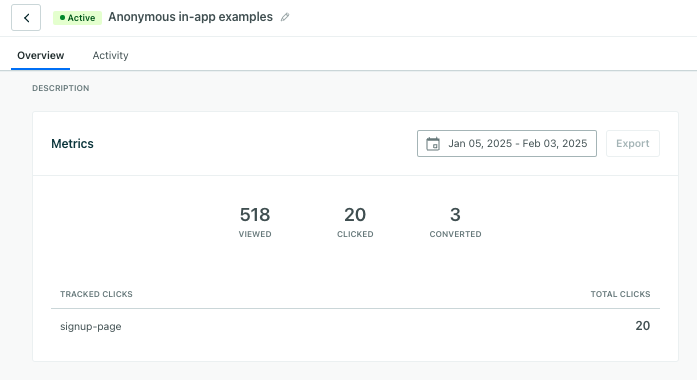Screen dimensions: 697x380
Task: Click the total clicks value for signup-page
Action: [642, 326]
